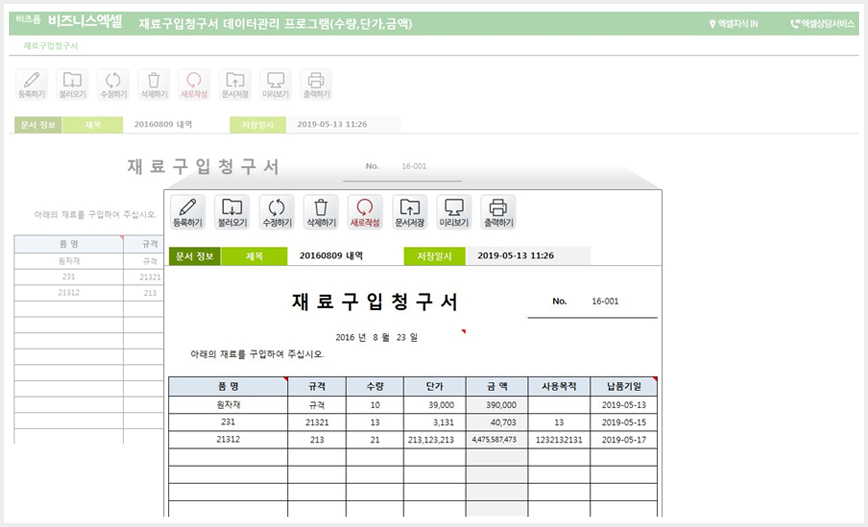Screen dimensions: 868x527
Task: Click the quantity cell 10
Action: tap(375, 405)
